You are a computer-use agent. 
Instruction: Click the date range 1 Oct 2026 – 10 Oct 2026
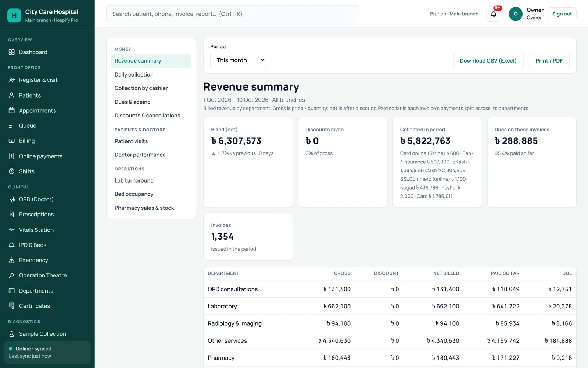pyautogui.click(x=236, y=100)
